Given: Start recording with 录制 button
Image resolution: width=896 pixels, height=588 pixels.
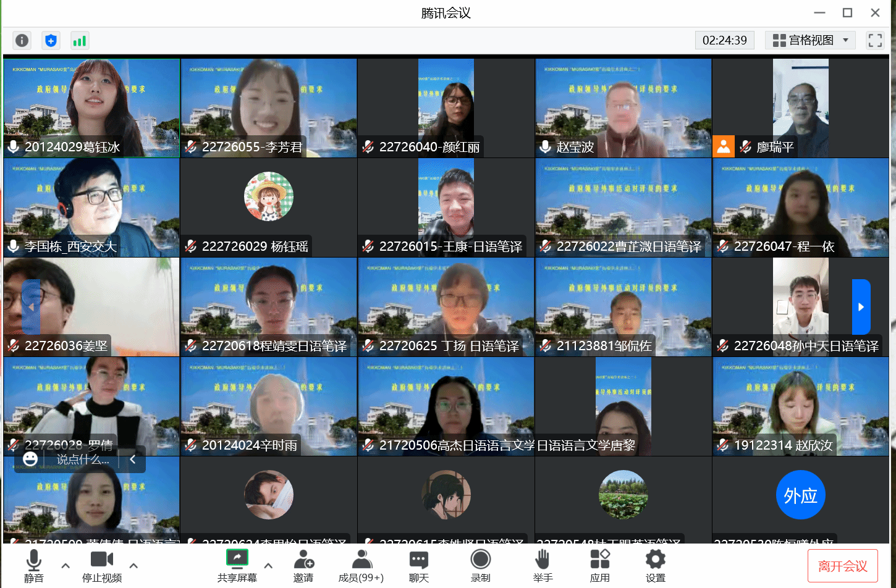Looking at the screenshot, I should click(x=480, y=566).
